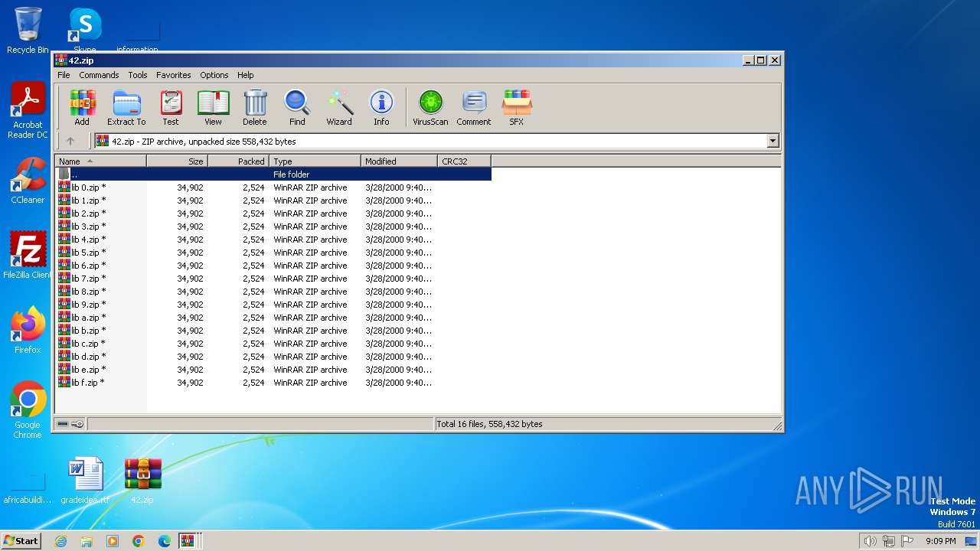Open the View file tool
The height and width of the screenshot is (551, 980).
213,107
